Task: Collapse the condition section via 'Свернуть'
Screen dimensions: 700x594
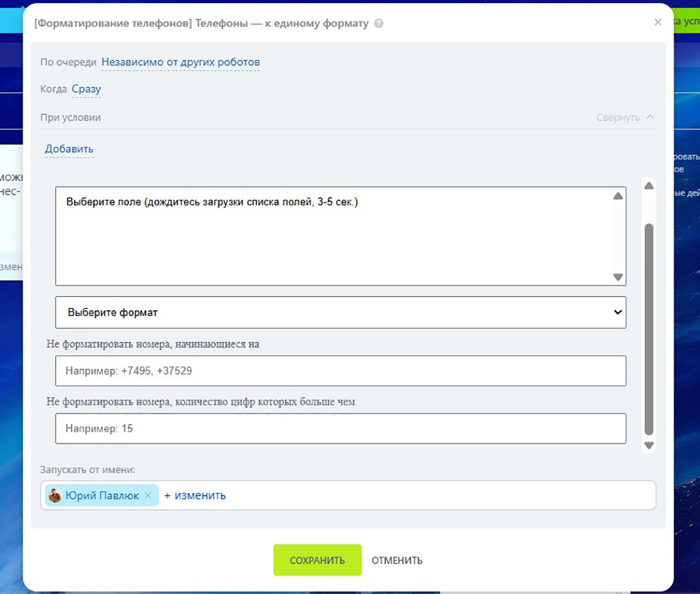Action: (625, 118)
